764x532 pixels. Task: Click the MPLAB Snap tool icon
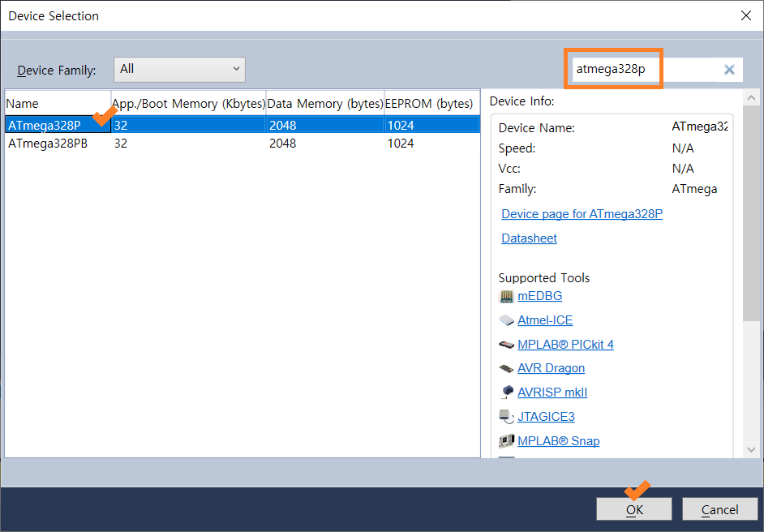coord(507,441)
